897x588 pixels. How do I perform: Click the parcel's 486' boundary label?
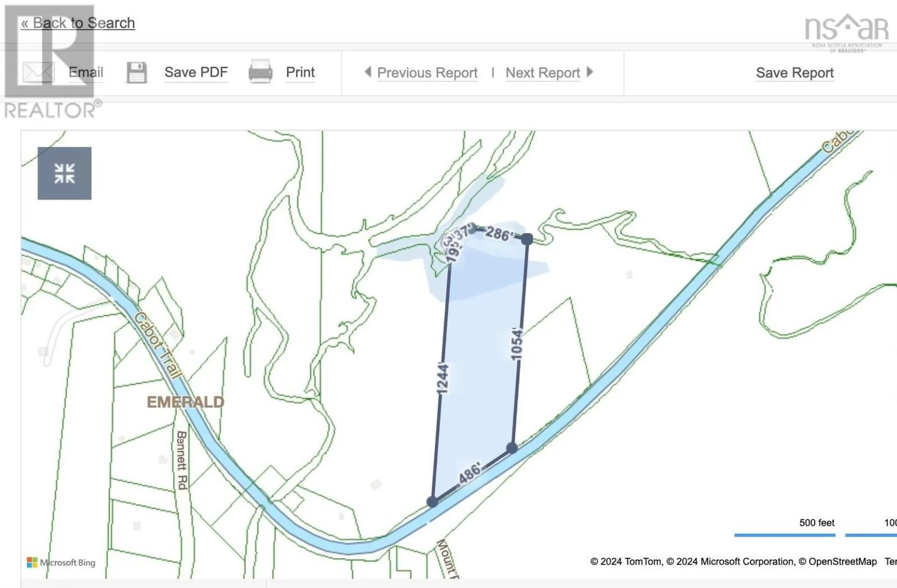pyautogui.click(x=470, y=473)
